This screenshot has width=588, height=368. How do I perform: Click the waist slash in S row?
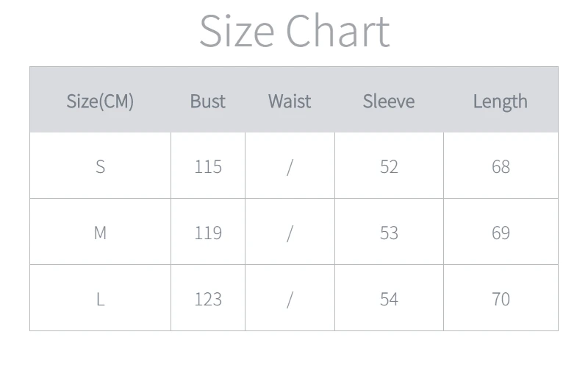coord(290,166)
